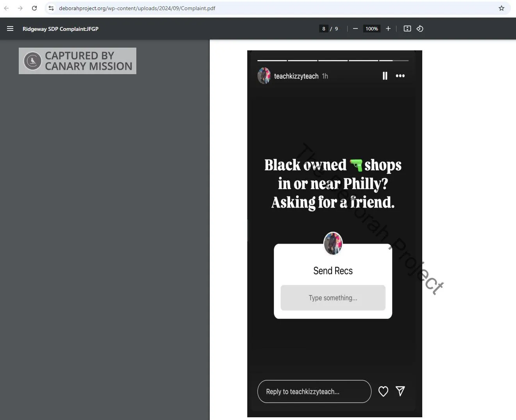Click the page number field showing 8
The height and width of the screenshot is (420, 516).
click(323, 28)
